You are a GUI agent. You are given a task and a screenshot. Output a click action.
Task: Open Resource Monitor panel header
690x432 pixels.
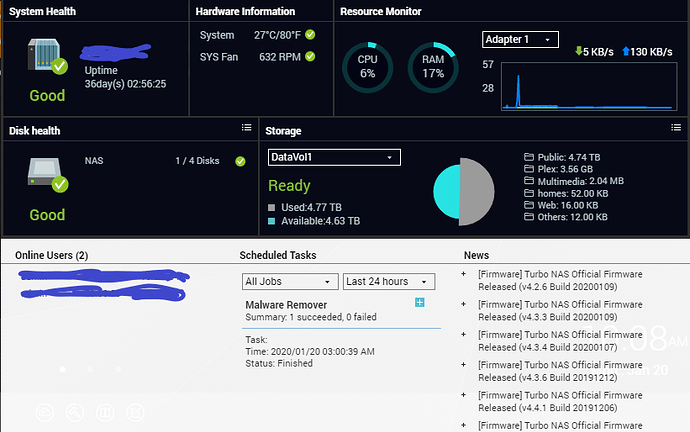click(x=381, y=11)
